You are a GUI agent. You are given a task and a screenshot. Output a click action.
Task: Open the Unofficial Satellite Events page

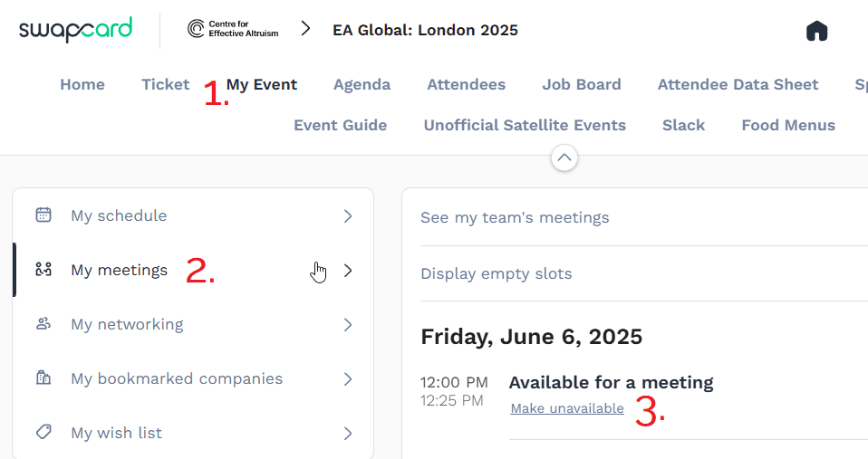click(x=525, y=126)
